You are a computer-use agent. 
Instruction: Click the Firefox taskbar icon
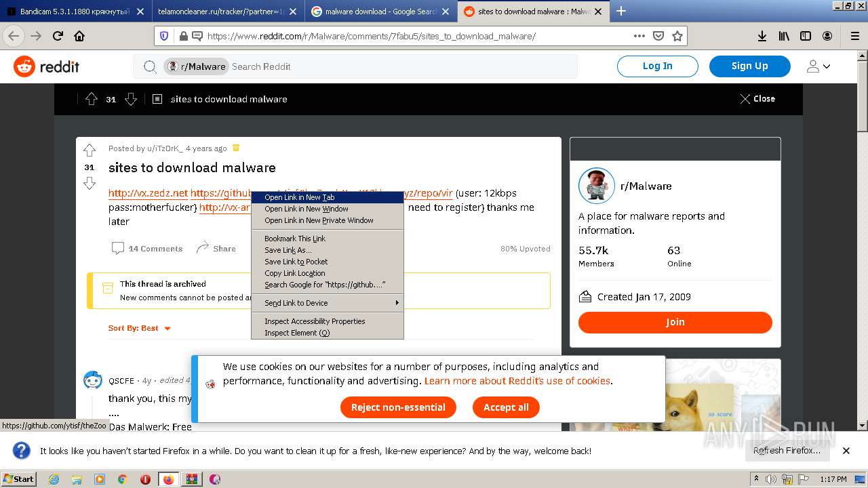[168, 479]
